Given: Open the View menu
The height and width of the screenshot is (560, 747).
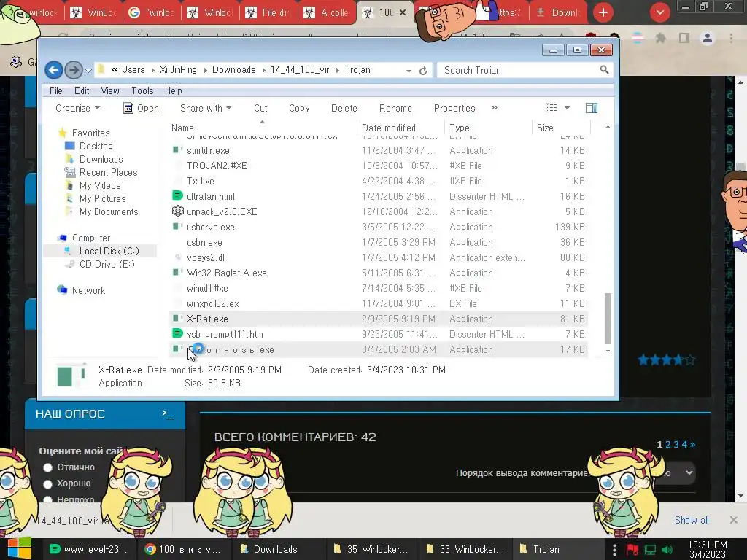Looking at the screenshot, I should click(x=110, y=90).
